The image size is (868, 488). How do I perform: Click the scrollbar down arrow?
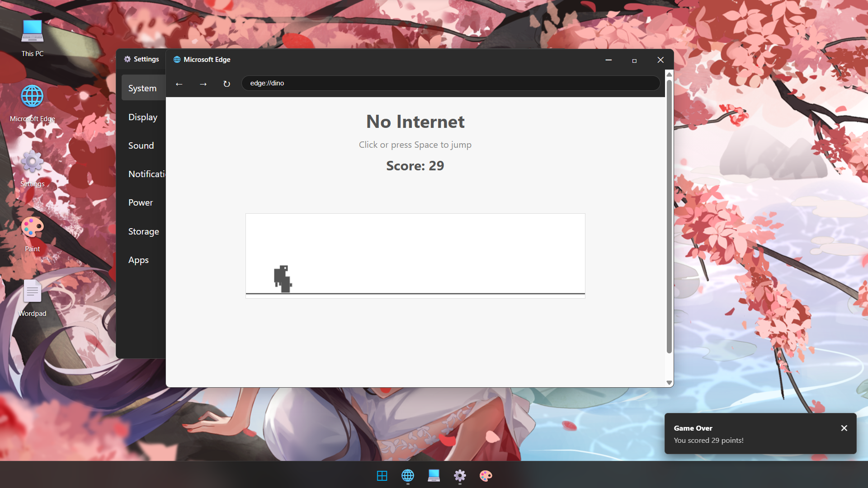669,382
